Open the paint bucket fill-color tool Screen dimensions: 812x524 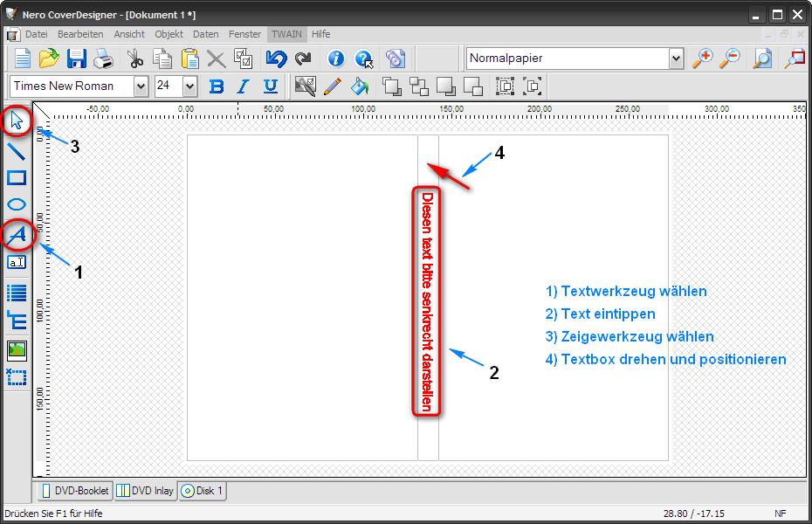360,86
